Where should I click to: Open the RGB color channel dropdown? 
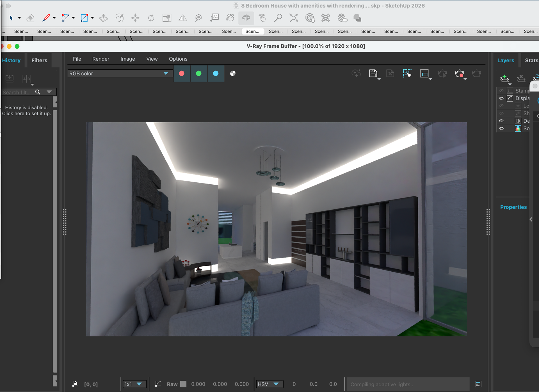[120, 74]
